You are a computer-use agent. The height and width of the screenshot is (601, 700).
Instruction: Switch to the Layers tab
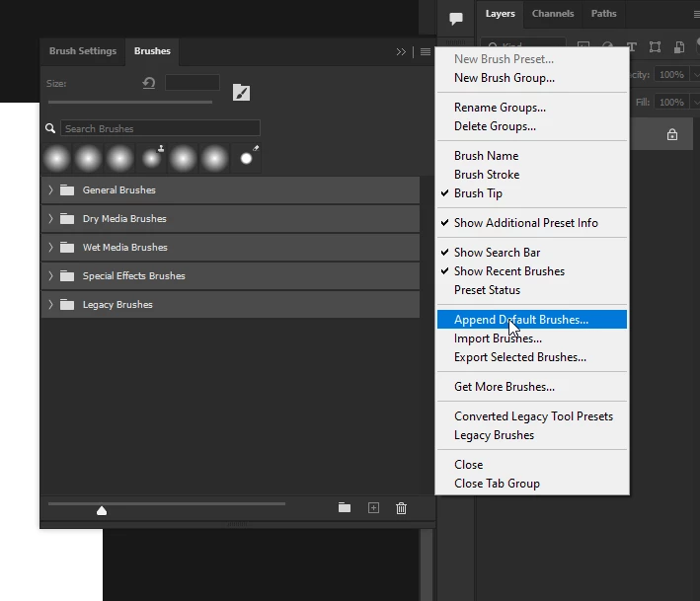pos(500,14)
